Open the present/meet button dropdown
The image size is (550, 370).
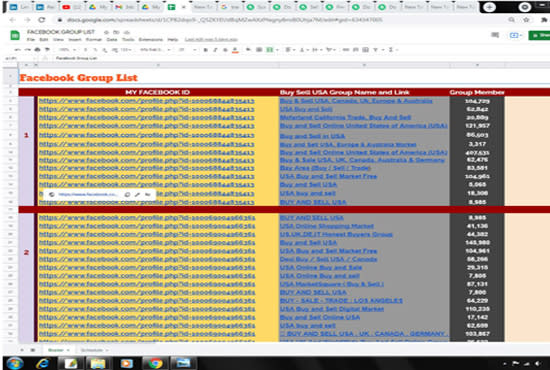point(516,35)
